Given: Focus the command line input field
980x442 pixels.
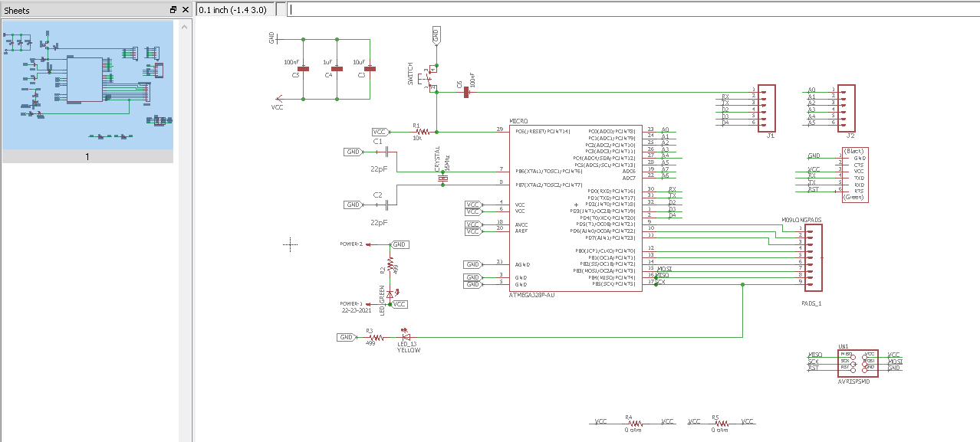Looking at the screenshot, I should click(x=633, y=9).
